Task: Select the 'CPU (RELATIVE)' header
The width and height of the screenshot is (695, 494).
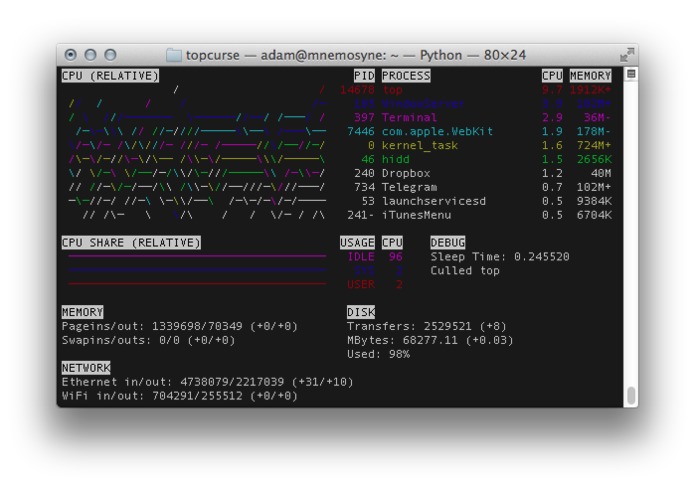Action: coord(110,76)
